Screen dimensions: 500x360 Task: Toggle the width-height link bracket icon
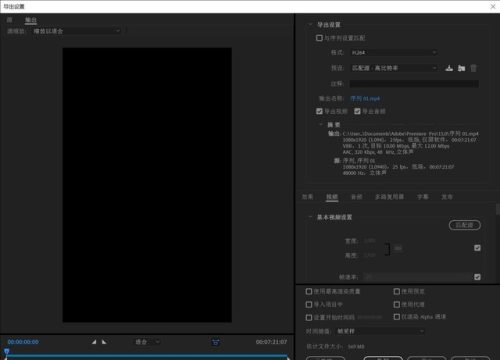[387, 249]
